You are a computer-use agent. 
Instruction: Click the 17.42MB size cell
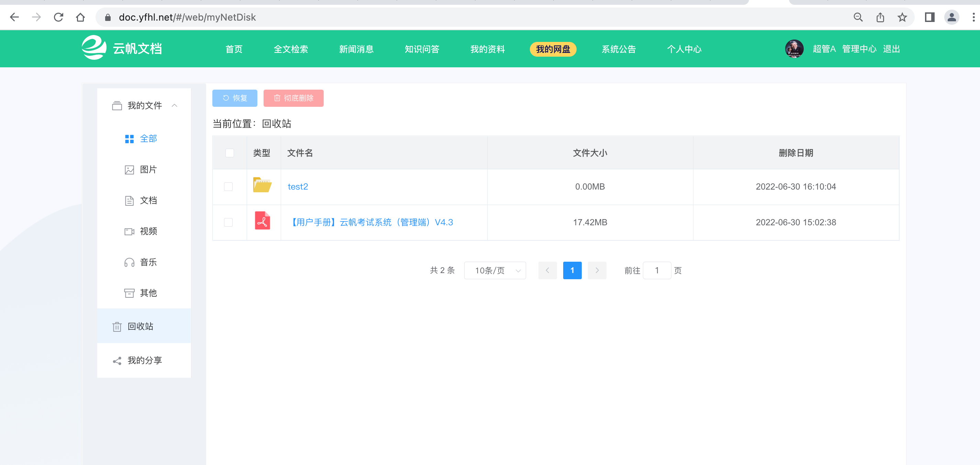590,223
